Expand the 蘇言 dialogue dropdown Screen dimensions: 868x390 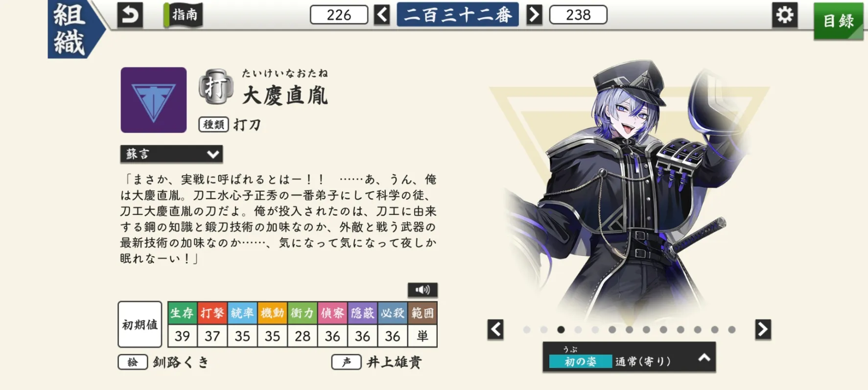171,154
